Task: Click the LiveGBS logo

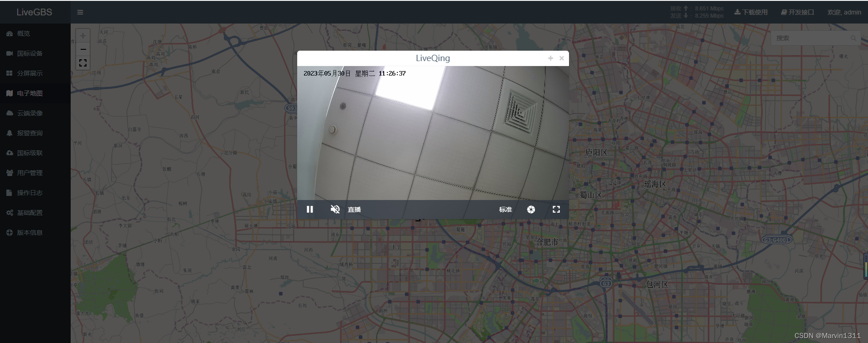Action: [x=34, y=12]
